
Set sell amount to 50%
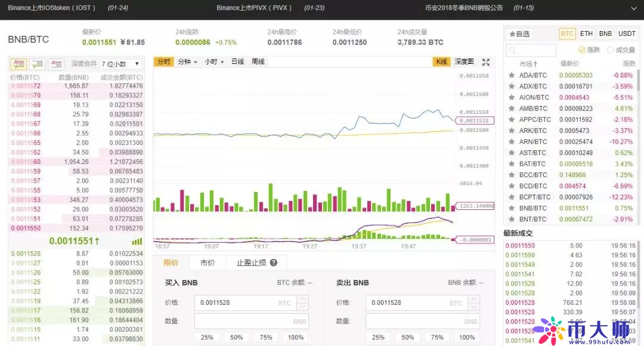click(x=407, y=338)
